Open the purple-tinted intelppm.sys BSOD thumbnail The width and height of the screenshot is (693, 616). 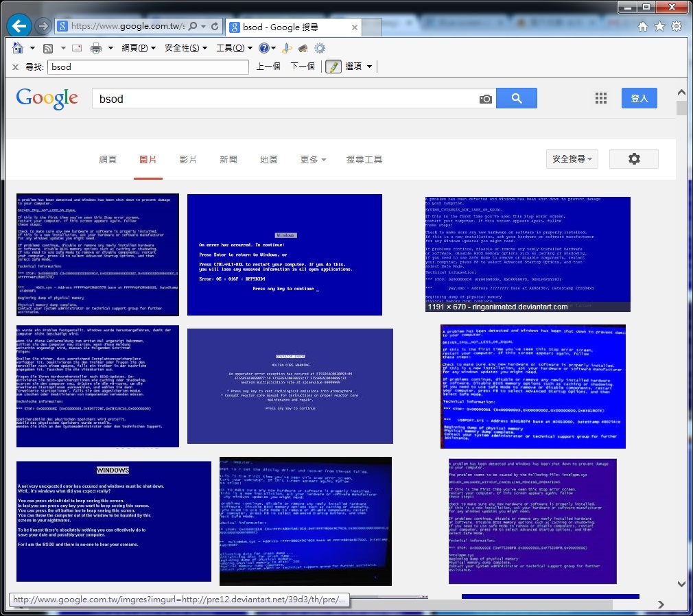tap(532, 521)
